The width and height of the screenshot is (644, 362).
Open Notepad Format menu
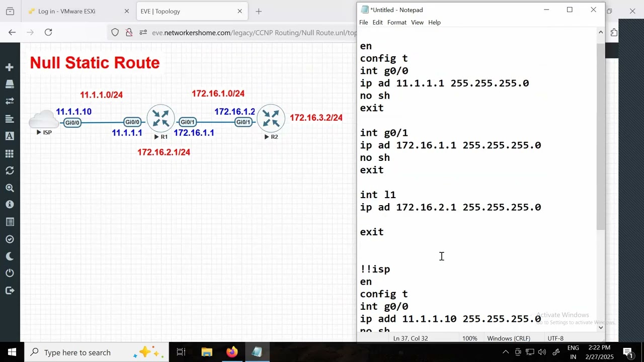click(397, 22)
